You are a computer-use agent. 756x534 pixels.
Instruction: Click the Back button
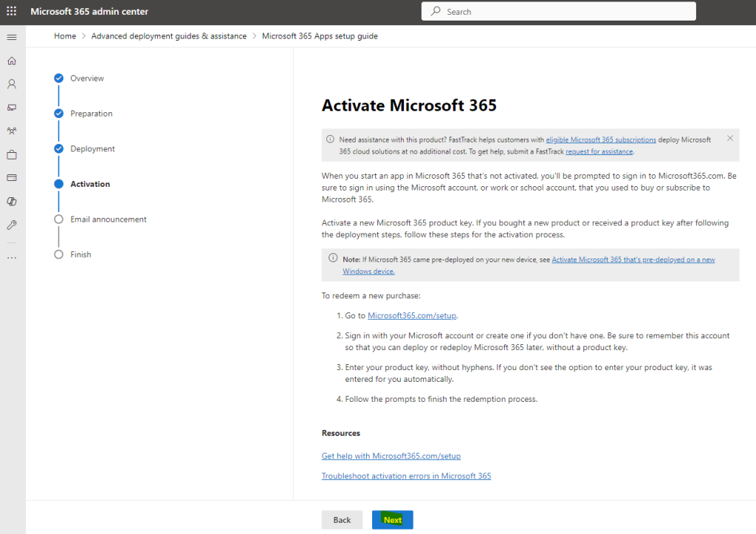coord(342,520)
